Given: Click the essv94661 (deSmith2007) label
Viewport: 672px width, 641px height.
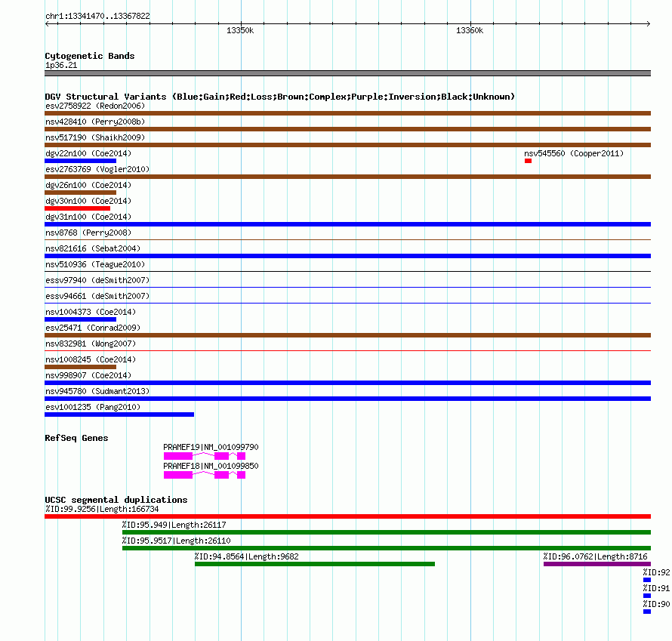Looking at the screenshot, I should click(x=97, y=296).
